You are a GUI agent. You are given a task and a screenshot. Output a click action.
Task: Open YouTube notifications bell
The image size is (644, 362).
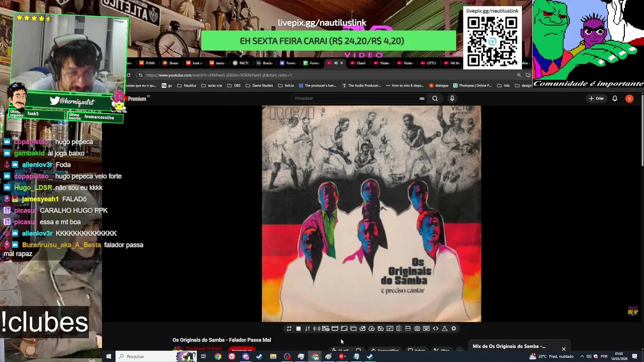614,99
